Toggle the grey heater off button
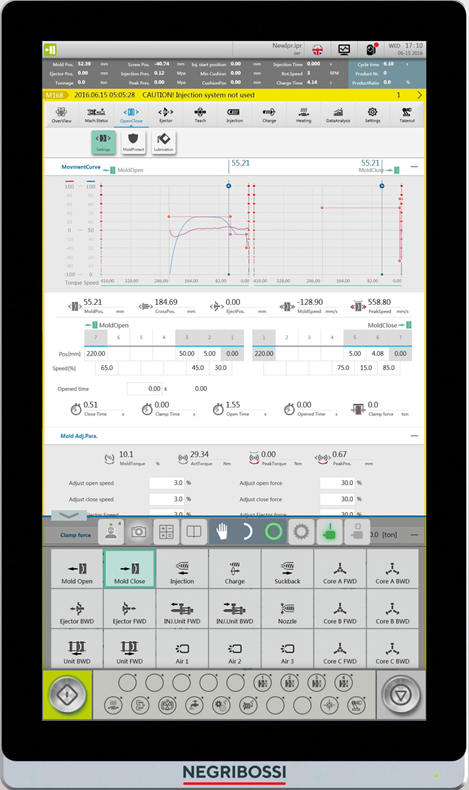The height and width of the screenshot is (790, 469). (x=357, y=532)
